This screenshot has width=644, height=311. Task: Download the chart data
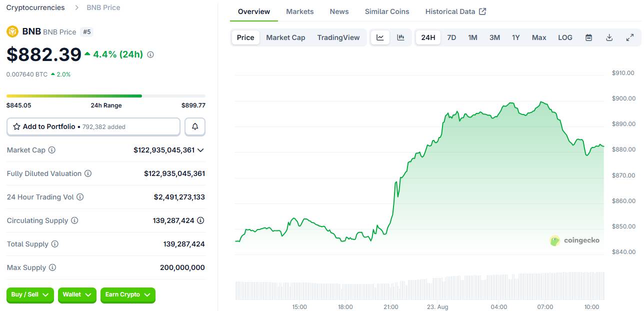tap(609, 37)
